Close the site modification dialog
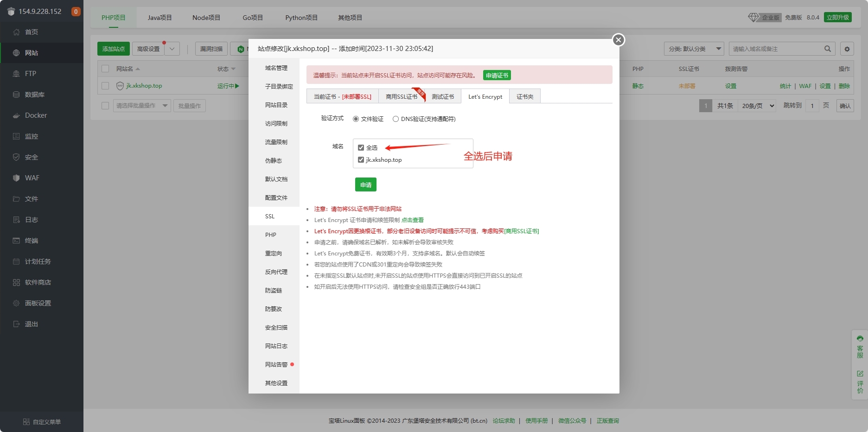Viewport: 868px width, 432px height. (x=618, y=40)
